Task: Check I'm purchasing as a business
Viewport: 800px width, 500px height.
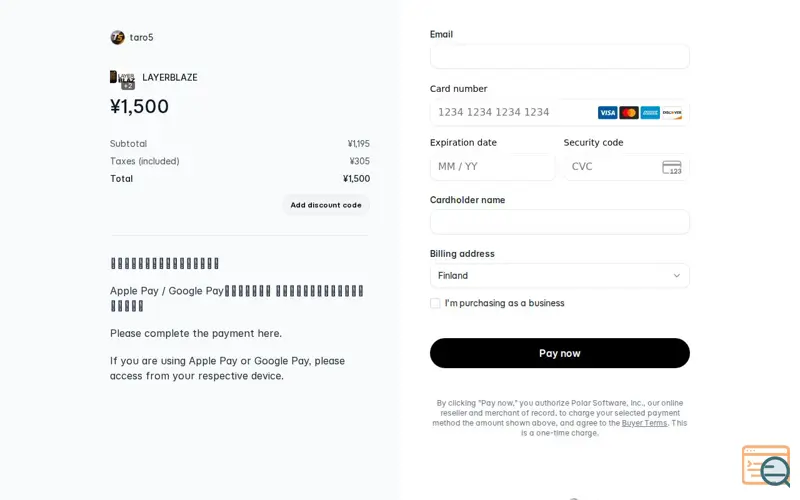Action: 435,303
